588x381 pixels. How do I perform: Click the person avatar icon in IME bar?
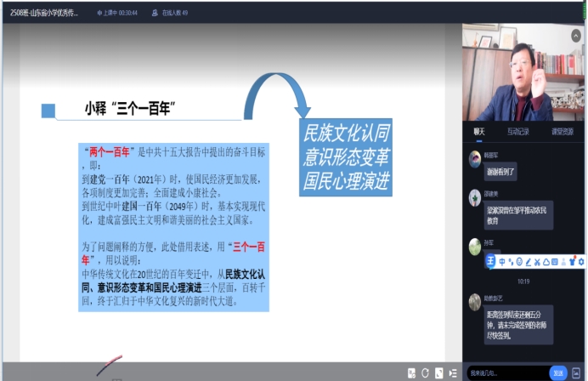(x=563, y=262)
